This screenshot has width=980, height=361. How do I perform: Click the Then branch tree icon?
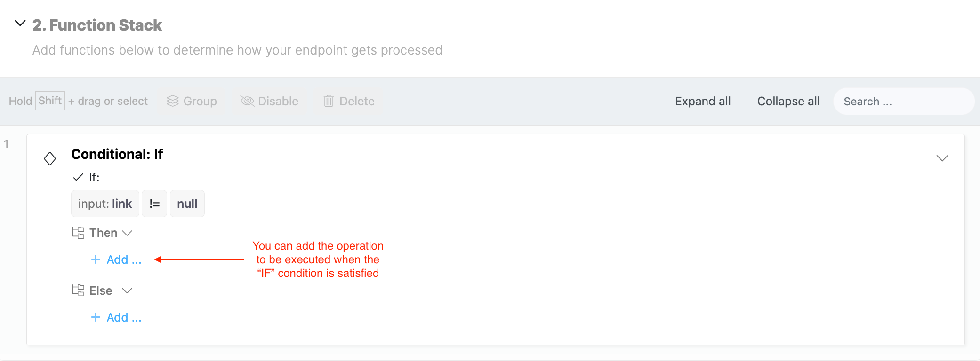(x=78, y=233)
